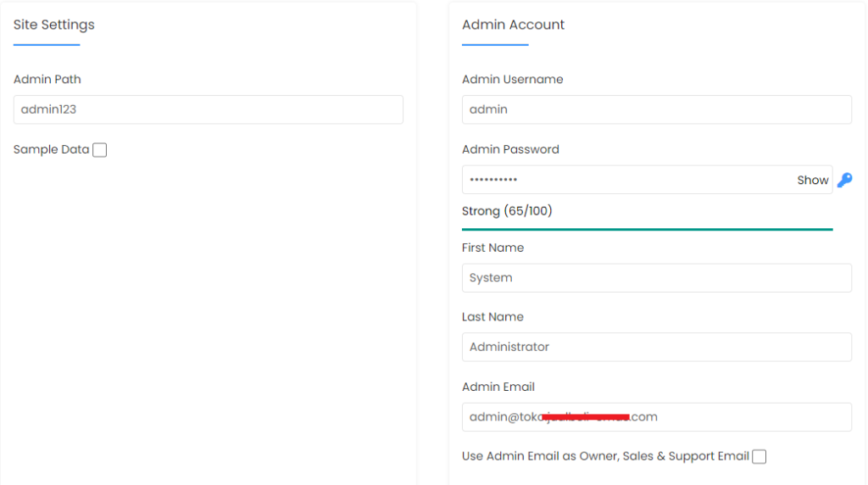Image resolution: width=868 pixels, height=485 pixels.
Task: Click inside the Admin Password field
Action: click(x=627, y=180)
